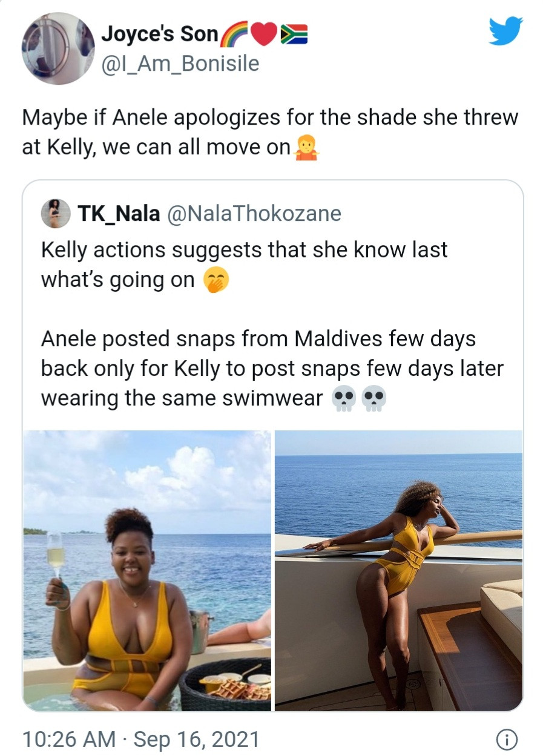Screen dimensions: 543x756
Task: Click TK_Nala's small profile picture
Action: point(55,214)
